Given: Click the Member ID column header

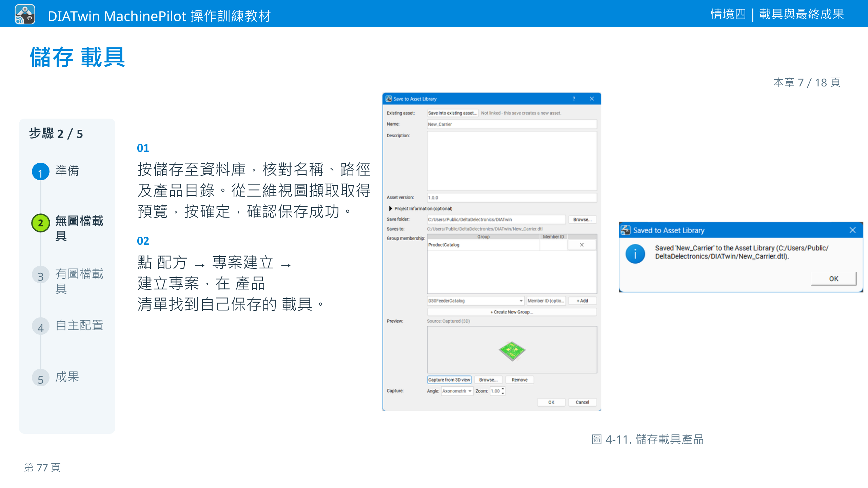Looking at the screenshot, I should point(553,237).
